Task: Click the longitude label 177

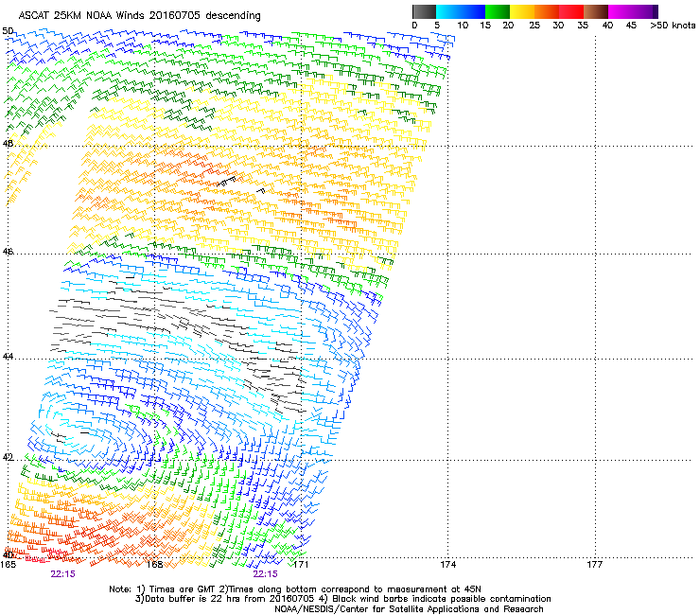Action: (594, 565)
